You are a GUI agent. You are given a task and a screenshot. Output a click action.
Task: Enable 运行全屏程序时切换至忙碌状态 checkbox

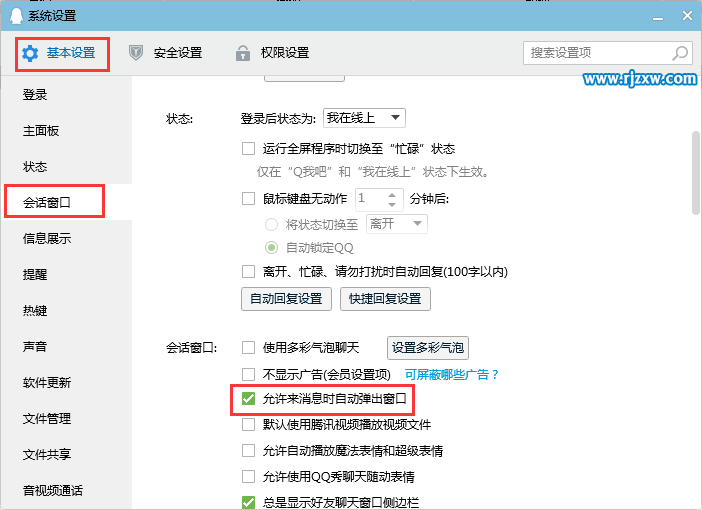pyautogui.click(x=248, y=149)
